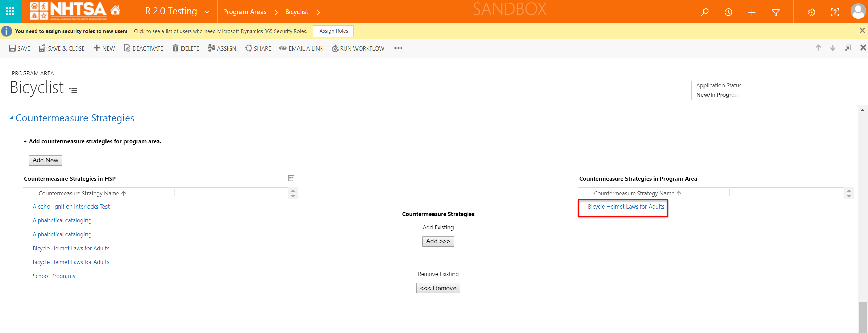The image size is (868, 333).
Task: Click the Assign Roles button
Action: (x=333, y=31)
